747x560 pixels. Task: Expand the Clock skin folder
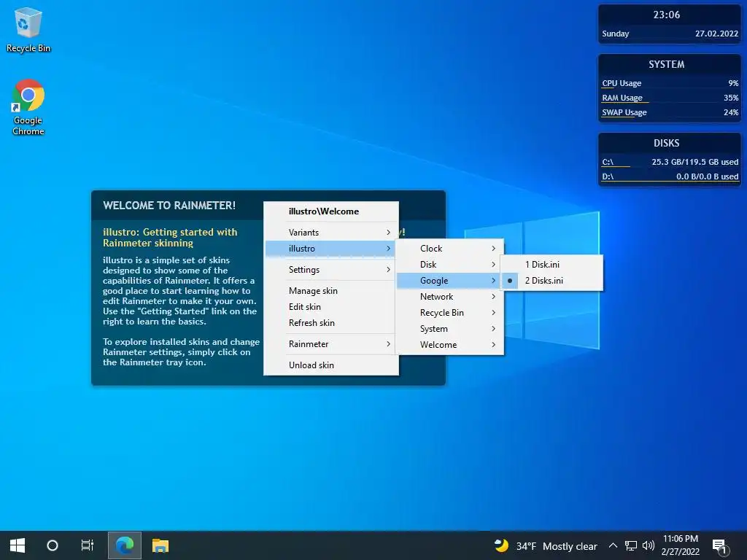point(449,249)
